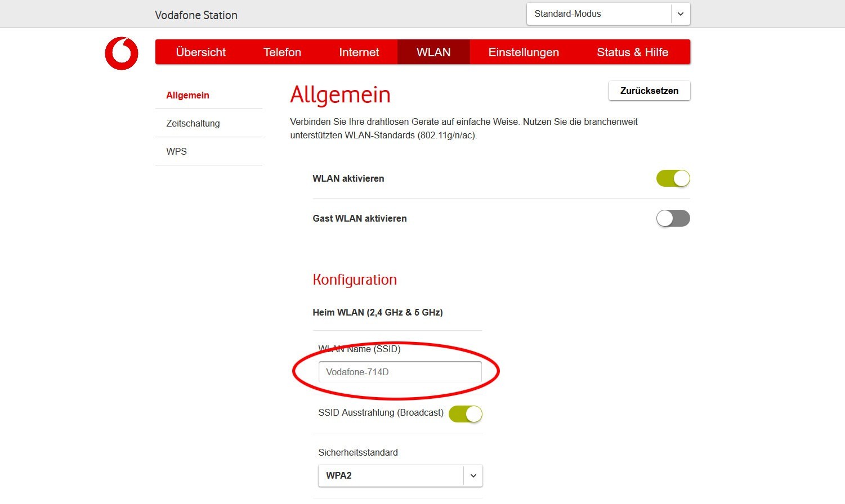Click the Standard-Modus chevron arrow
The image size is (845, 504).
tap(681, 14)
